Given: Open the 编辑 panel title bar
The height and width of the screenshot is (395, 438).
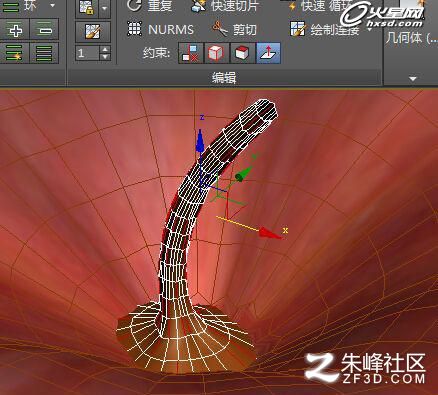Looking at the screenshot, I should point(224,78).
